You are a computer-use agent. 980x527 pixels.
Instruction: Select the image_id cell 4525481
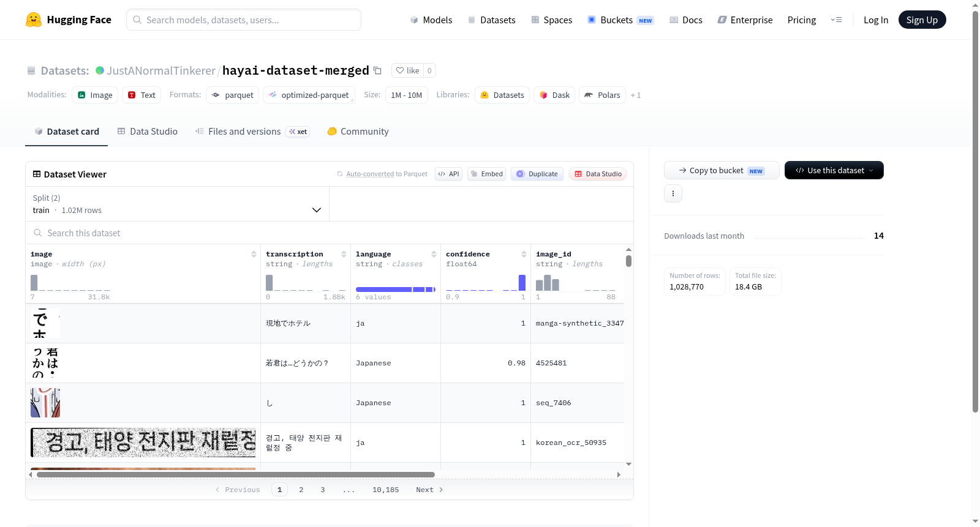click(x=578, y=363)
